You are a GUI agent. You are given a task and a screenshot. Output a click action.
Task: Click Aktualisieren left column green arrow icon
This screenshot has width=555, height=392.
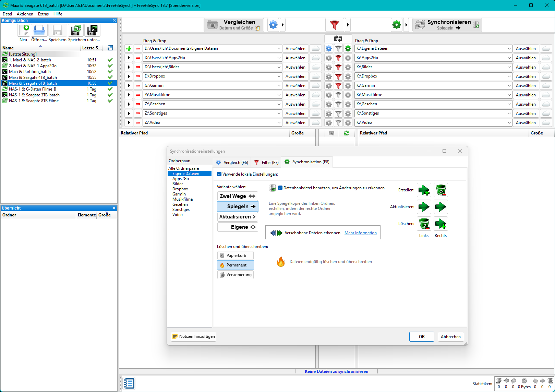point(424,207)
